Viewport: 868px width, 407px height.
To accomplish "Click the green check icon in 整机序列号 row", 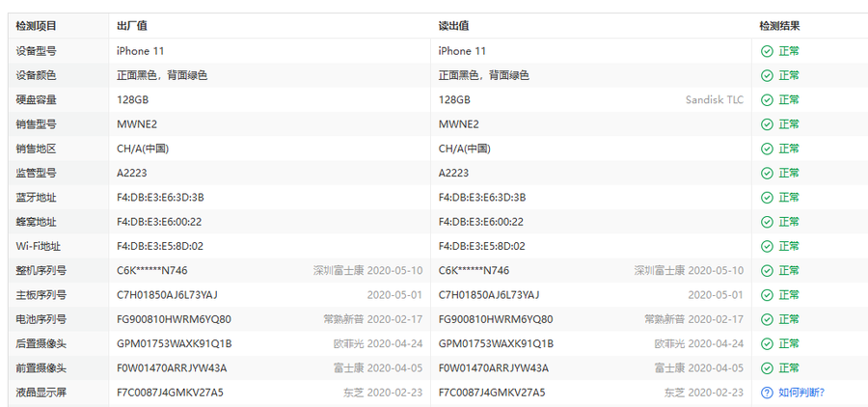I will point(767,271).
